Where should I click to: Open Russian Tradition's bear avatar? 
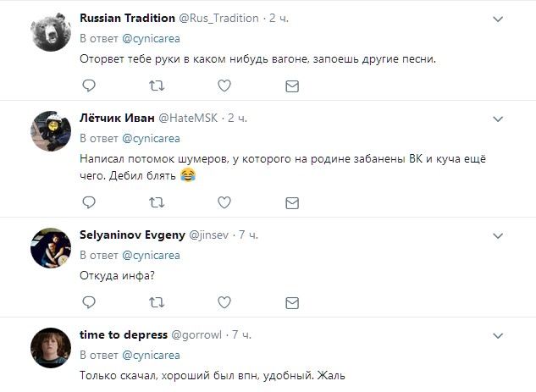pyautogui.click(x=49, y=33)
